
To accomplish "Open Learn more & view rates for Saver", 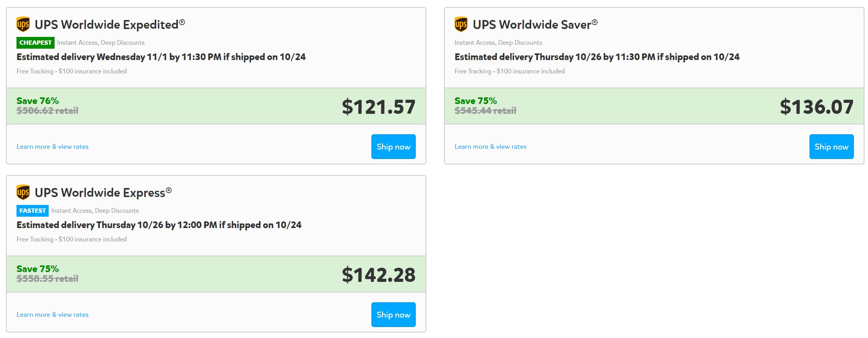I will tap(490, 146).
